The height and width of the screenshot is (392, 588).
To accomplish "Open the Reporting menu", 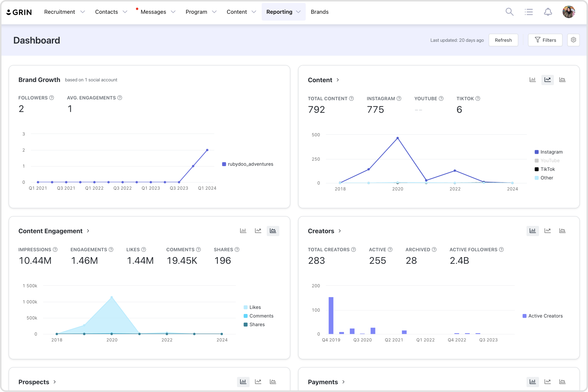I will click(x=283, y=12).
